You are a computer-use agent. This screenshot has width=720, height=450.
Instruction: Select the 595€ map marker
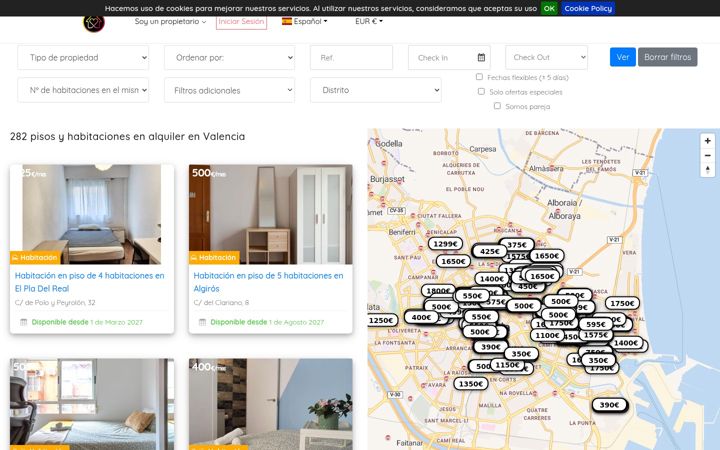click(x=596, y=324)
